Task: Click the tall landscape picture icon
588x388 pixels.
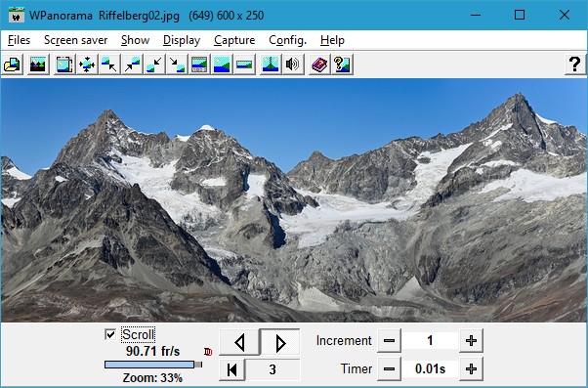Action: 222,65
